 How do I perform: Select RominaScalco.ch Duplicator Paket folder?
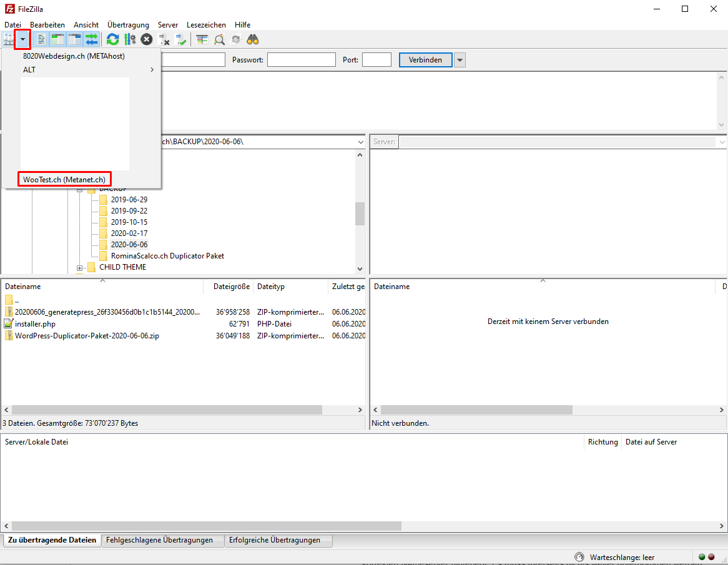[x=167, y=256]
